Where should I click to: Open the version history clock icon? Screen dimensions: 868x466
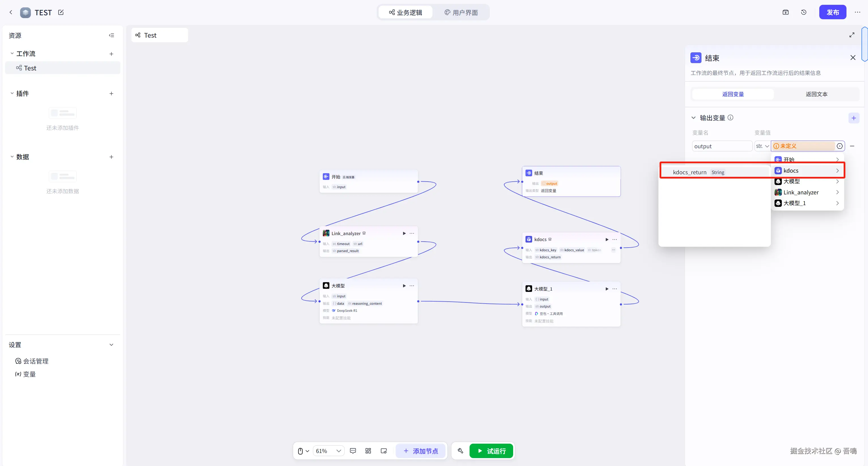(x=804, y=12)
